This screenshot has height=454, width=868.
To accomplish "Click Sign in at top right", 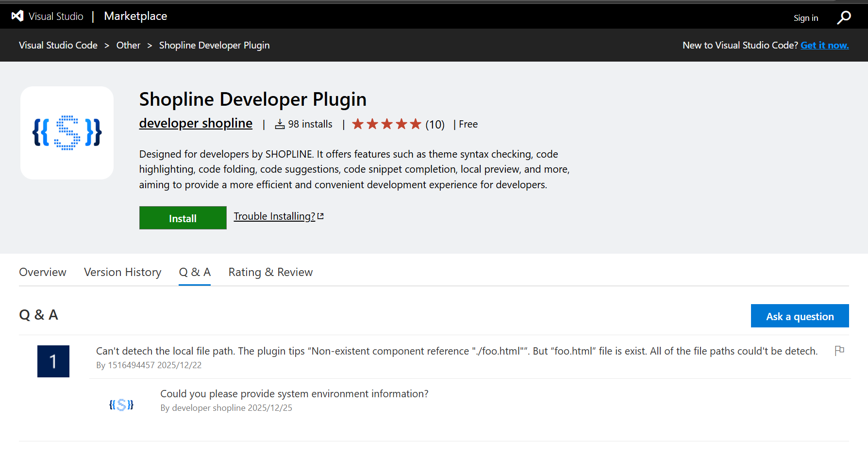I will [x=805, y=18].
